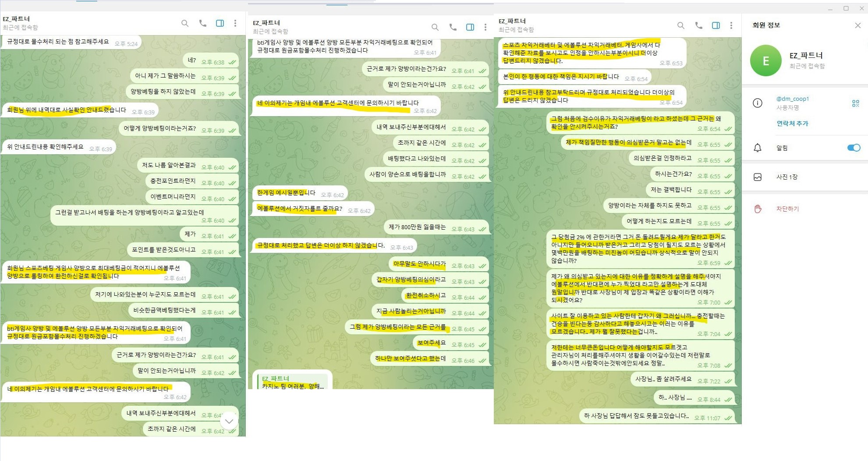
Task: Toggle side panel icon in left chat
Action: click(x=220, y=23)
